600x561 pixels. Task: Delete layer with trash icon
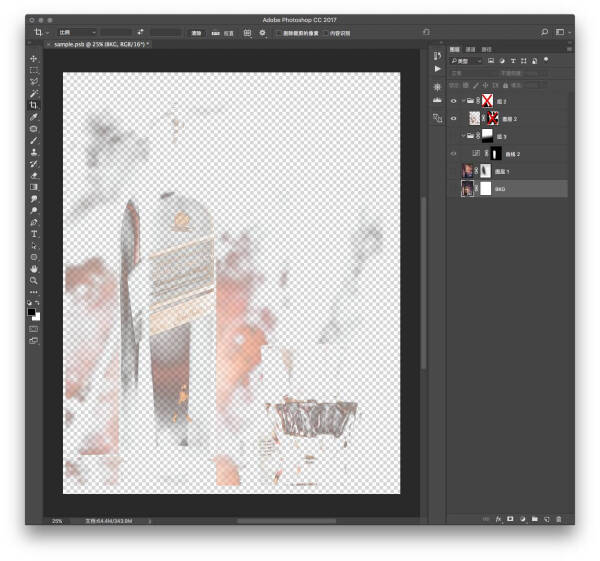pos(559,519)
